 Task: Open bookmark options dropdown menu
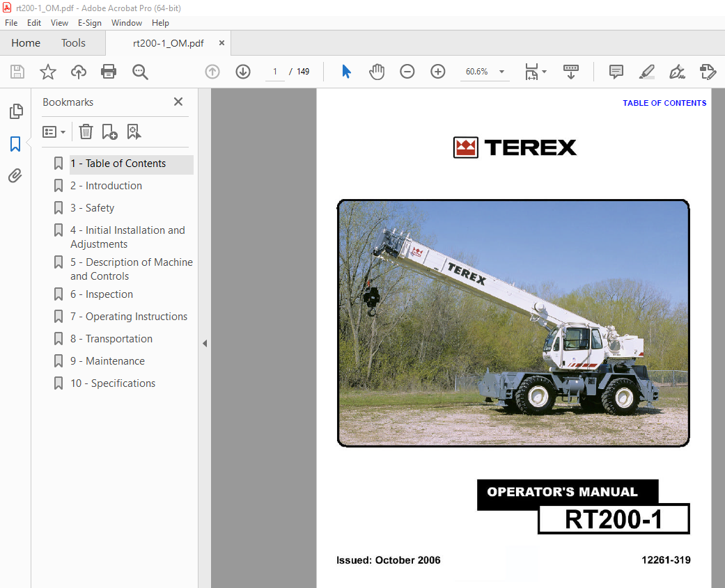coord(54,132)
